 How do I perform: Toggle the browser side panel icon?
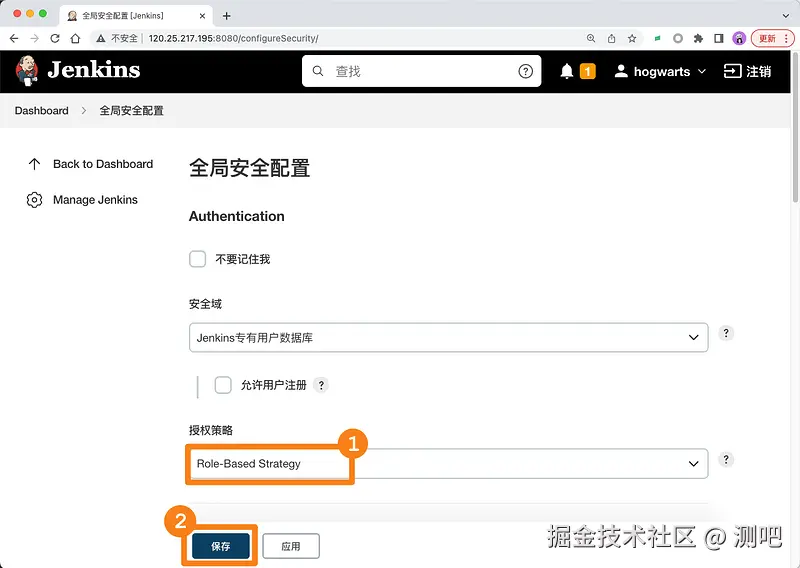pos(719,38)
